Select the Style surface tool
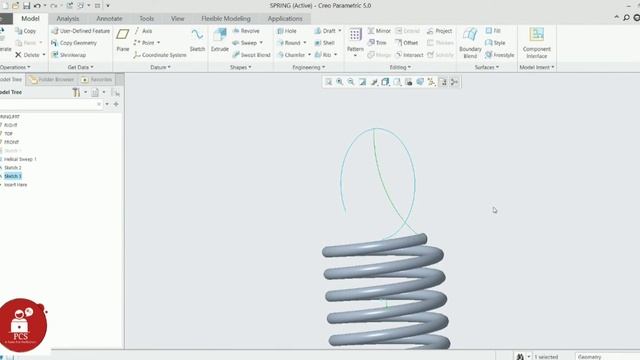 pos(496,43)
